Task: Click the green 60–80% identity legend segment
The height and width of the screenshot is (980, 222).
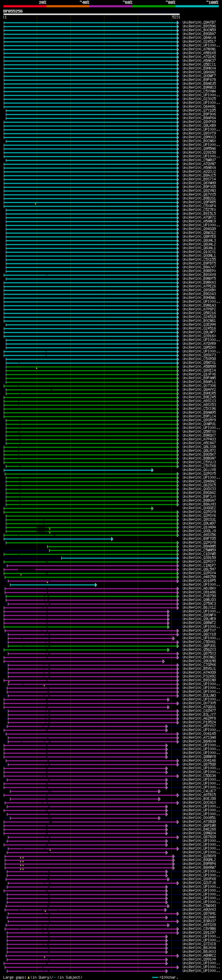Action: pyautogui.click(x=154, y=7)
